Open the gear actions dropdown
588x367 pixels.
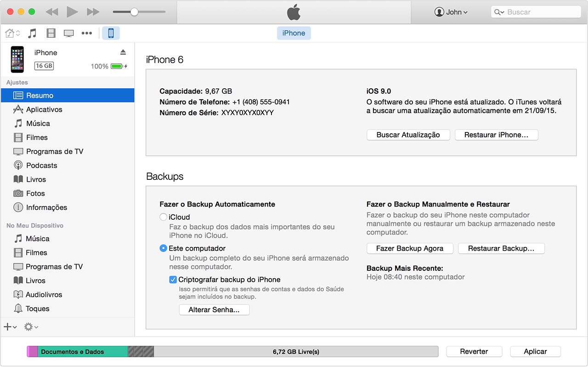31,327
